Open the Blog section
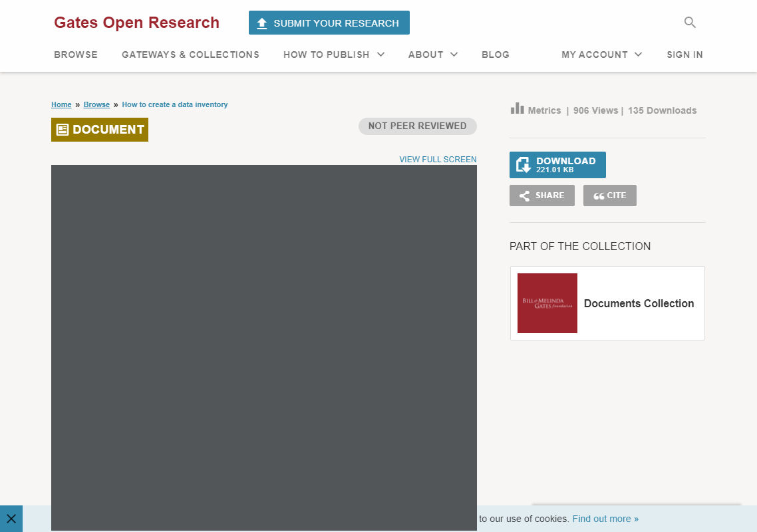This screenshot has width=757, height=532. pyautogui.click(x=496, y=55)
